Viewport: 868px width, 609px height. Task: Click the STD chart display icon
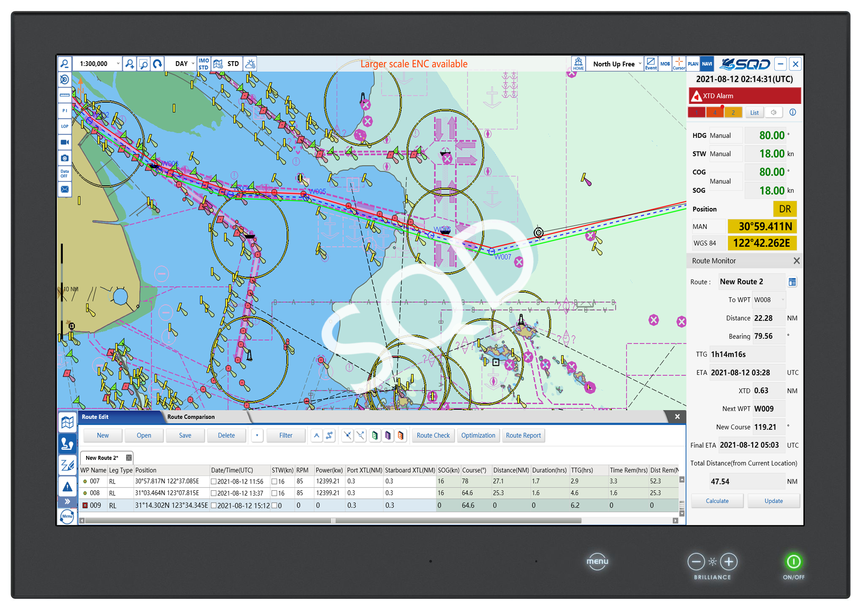[x=227, y=64]
